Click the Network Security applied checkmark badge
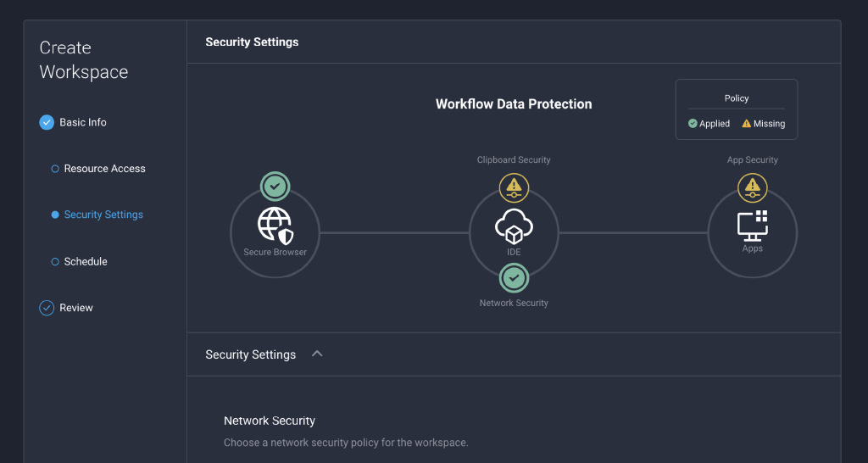This screenshot has width=868, height=463. coord(514,277)
